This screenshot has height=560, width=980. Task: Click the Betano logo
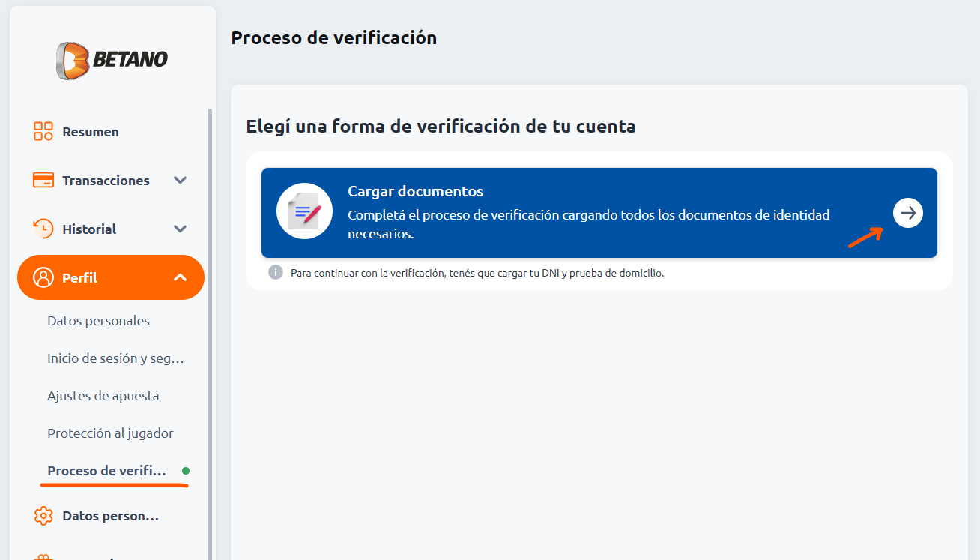click(112, 60)
